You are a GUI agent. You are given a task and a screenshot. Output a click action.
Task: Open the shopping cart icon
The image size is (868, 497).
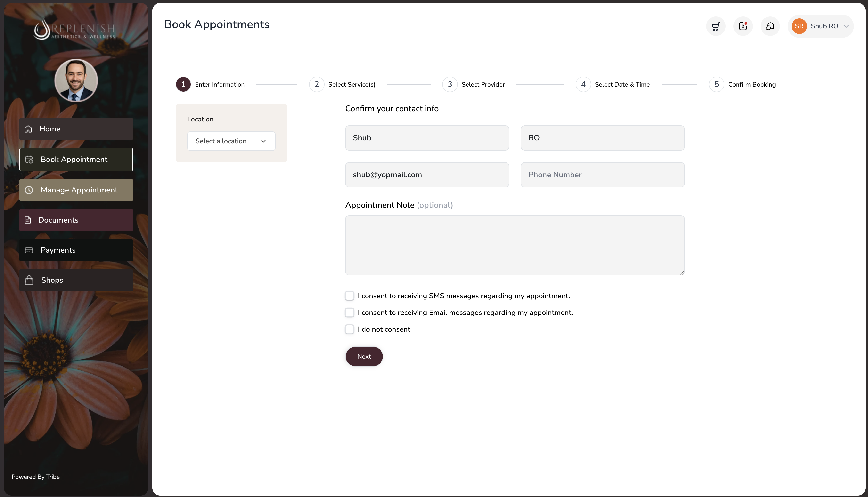[715, 26]
